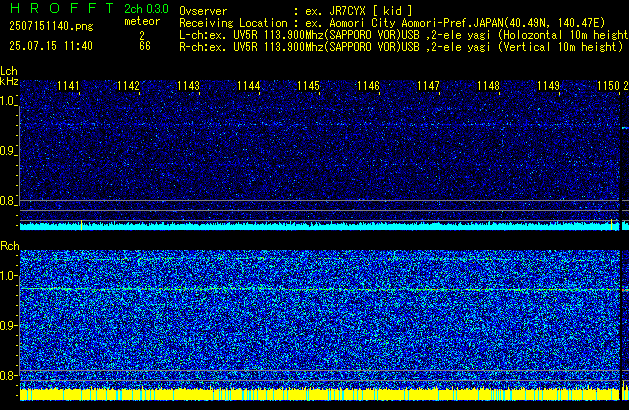Select the version label '2ch 0.3.0'

(x=146, y=9)
